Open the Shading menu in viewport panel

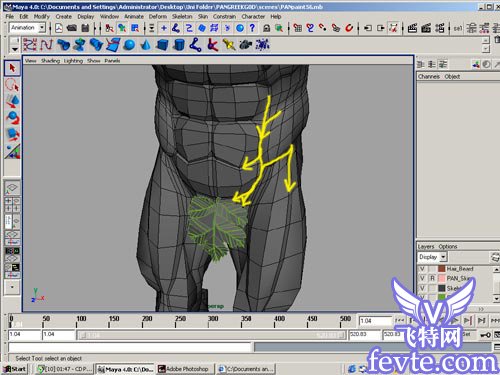[50, 61]
